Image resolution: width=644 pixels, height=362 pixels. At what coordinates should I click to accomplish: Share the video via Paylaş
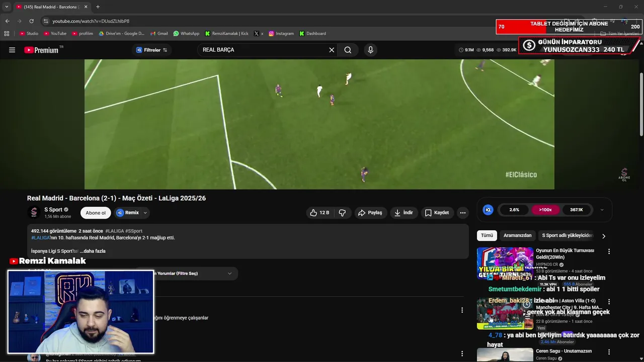(x=370, y=213)
